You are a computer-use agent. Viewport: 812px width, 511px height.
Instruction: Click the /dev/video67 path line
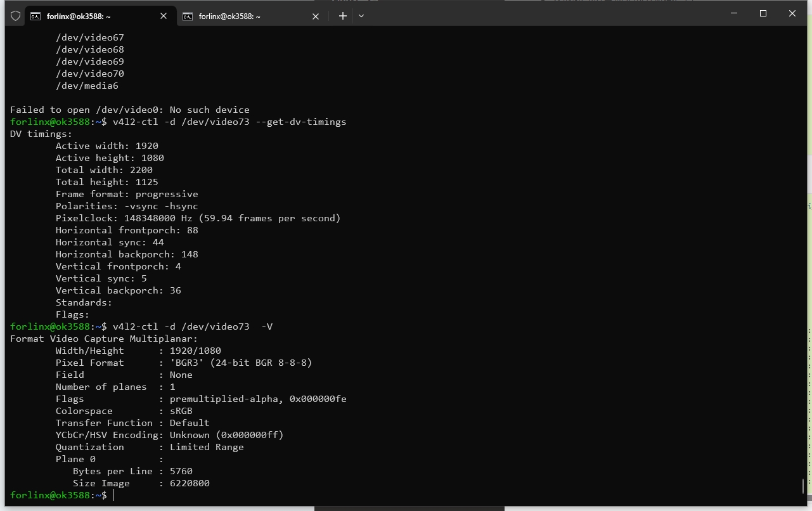89,37
